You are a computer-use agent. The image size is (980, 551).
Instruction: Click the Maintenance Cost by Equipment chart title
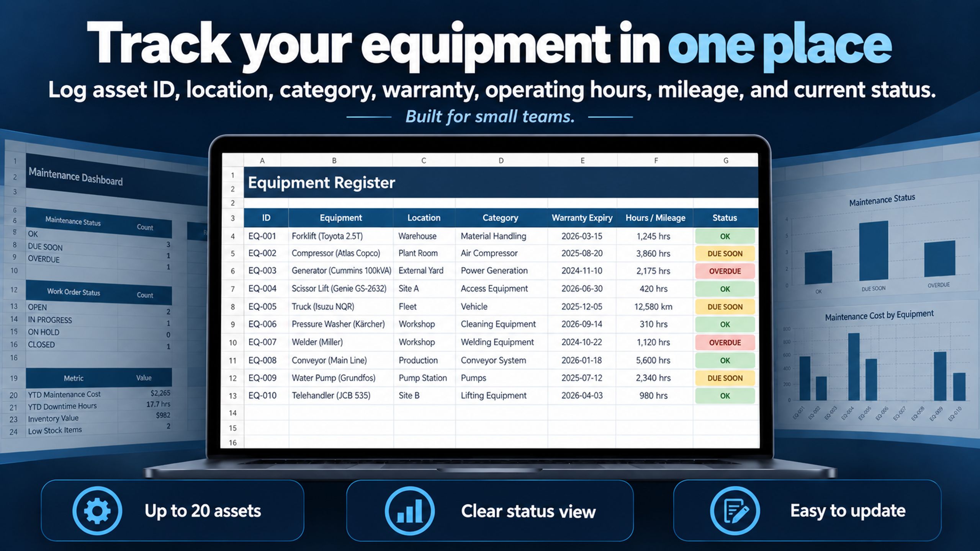[x=879, y=316]
